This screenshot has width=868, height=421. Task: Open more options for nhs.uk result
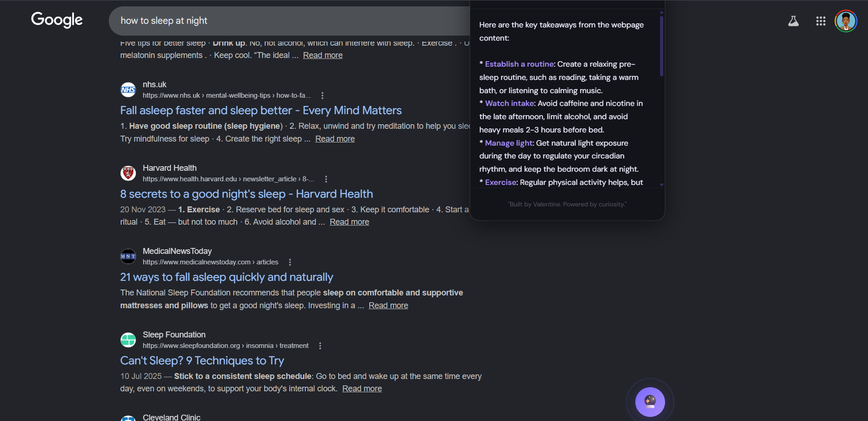pyautogui.click(x=322, y=95)
